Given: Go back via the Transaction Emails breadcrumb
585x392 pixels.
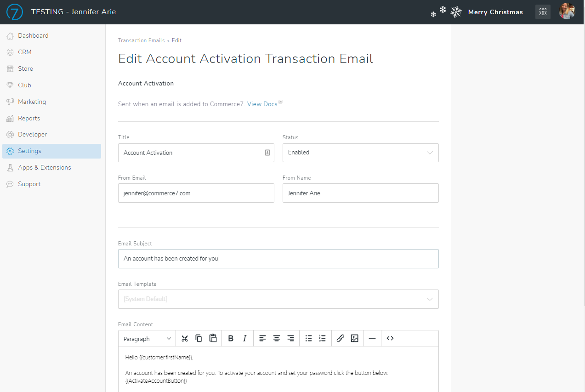Looking at the screenshot, I should (x=141, y=40).
